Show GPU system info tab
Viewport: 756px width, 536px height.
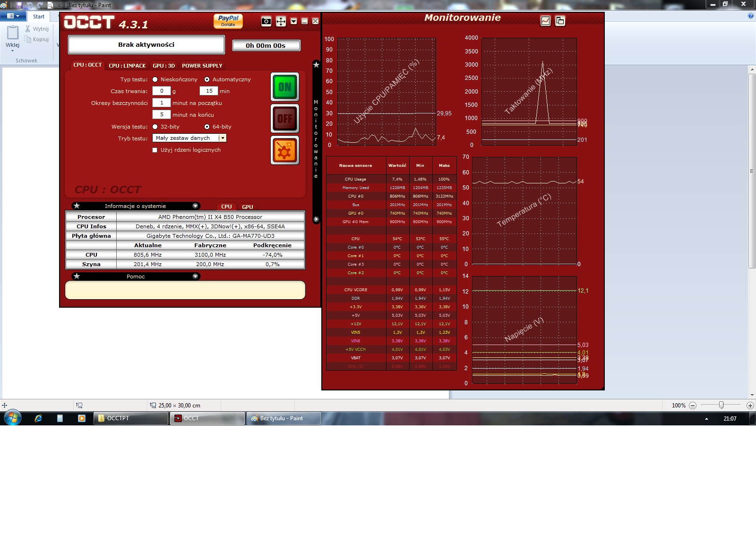point(248,207)
